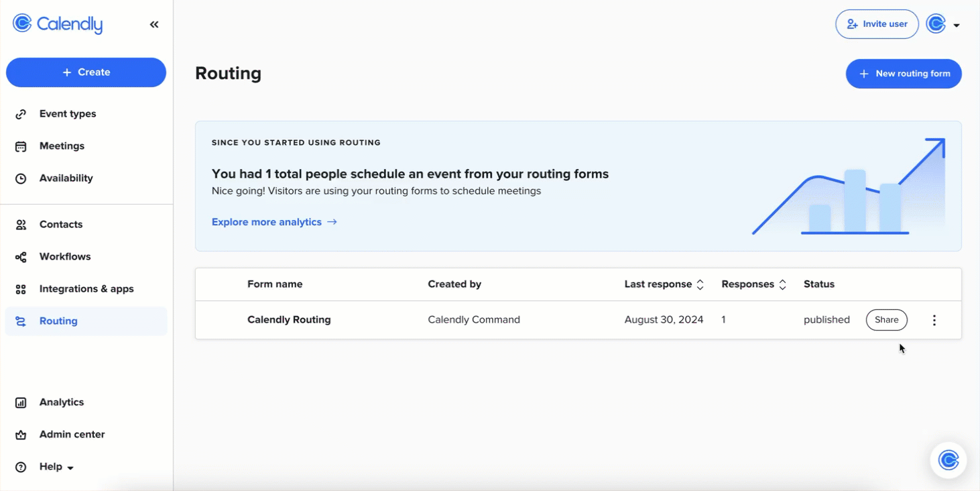Open the floating Calendly chat bubble
980x491 pixels.
(948, 460)
